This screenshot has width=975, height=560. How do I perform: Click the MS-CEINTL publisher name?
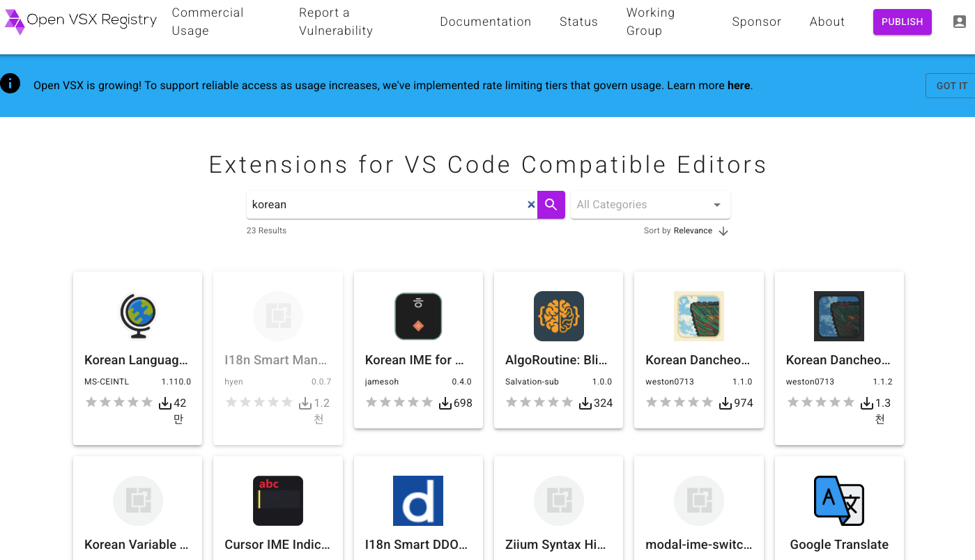107,382
